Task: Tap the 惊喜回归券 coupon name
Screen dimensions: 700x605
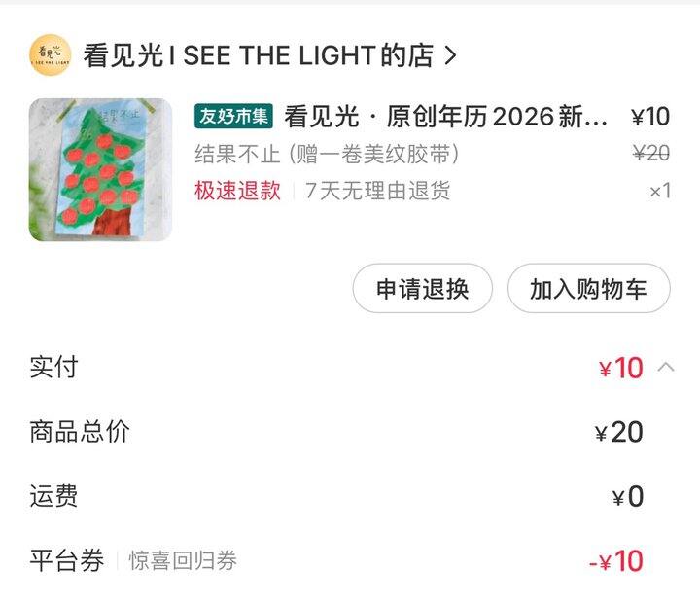Action: pos(183,560)
